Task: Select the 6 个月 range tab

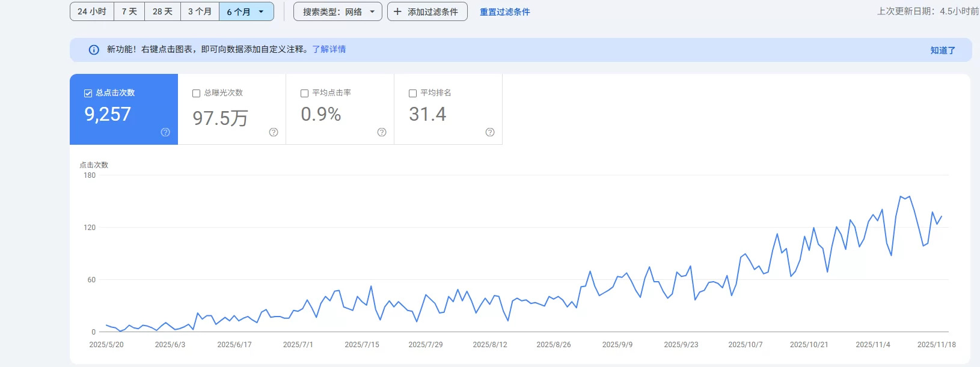Action: click(x=247, y=11)
